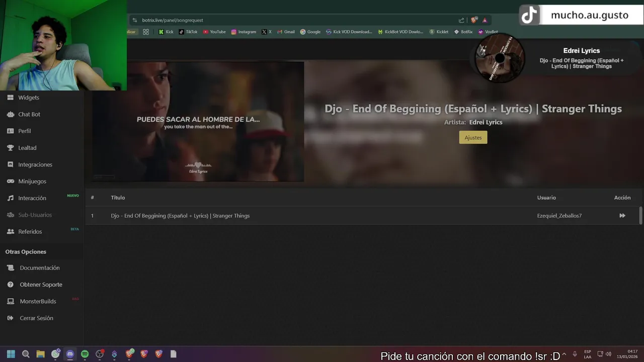Image resolution: width=644 pixels, height=362 pixels.
Task: Skip the Djo song with fast-forward icon
Action: (622, 216)
